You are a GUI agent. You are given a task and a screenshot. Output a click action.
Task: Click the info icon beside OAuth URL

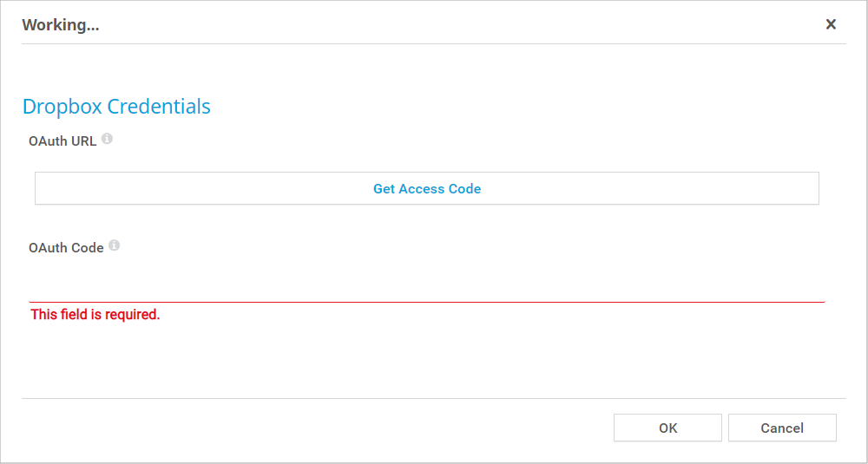(107, 139)
